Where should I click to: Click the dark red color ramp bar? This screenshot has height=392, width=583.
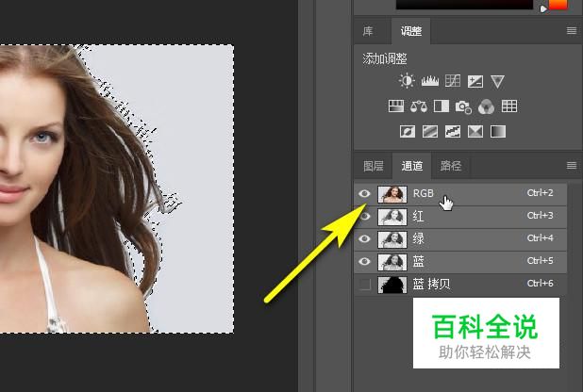pyautogui.click(x=464, y=5)
